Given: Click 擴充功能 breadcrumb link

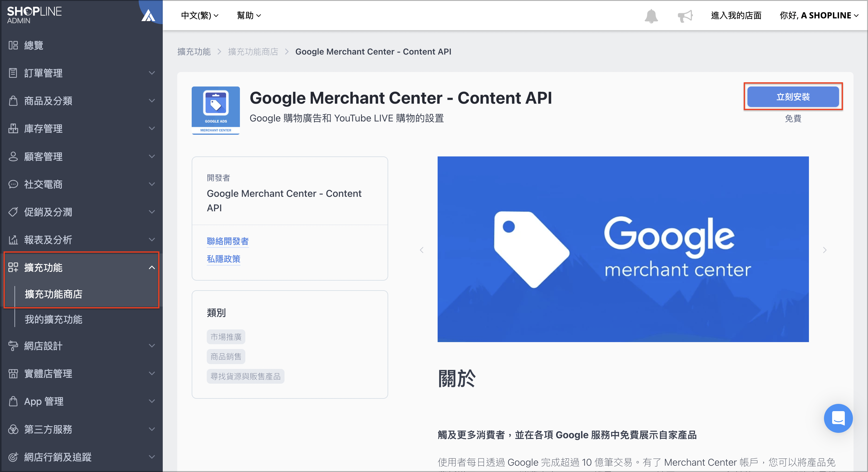Looking at the screenshot, I should click(x=194, y=52).
